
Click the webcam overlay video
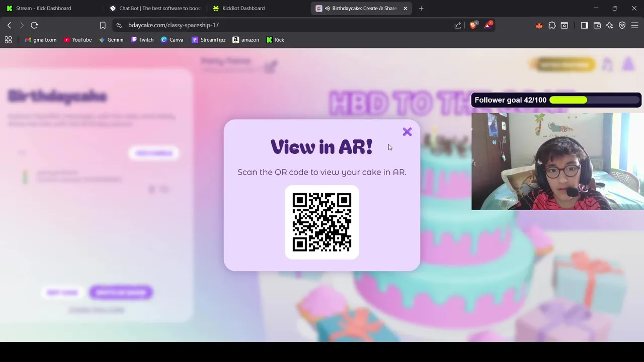click(557, 161)
